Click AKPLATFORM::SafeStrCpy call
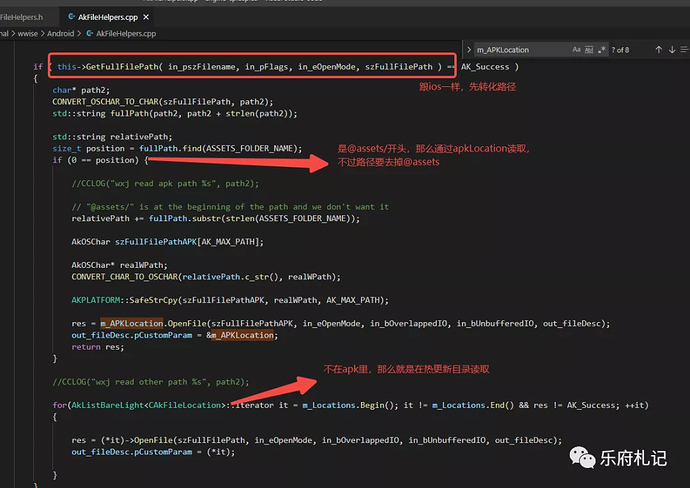Screen dimensions: 690x488 pos(230,300)
